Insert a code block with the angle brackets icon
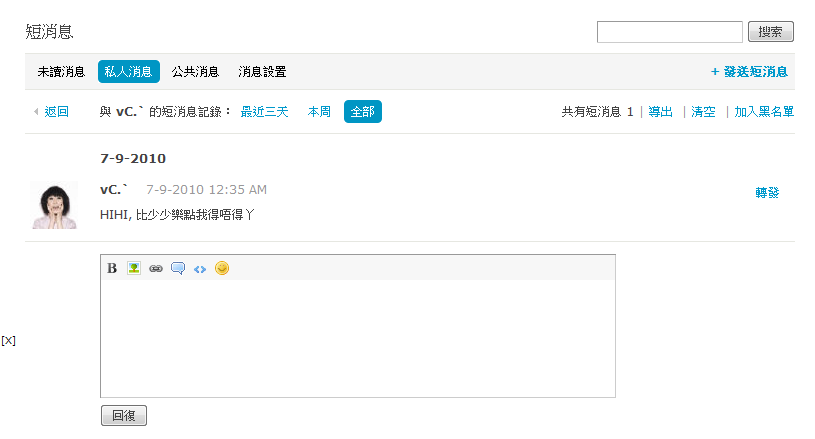 click(200, 269)
